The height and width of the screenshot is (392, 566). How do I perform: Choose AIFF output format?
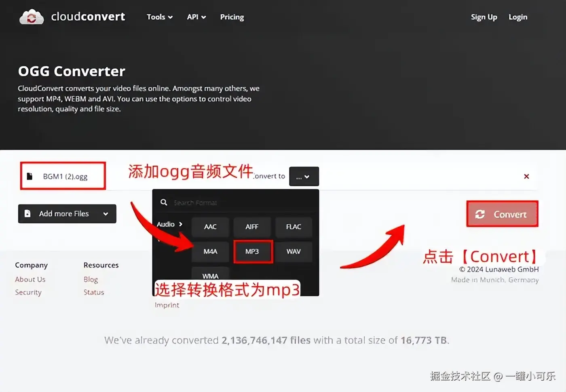(x=252, y=227)
